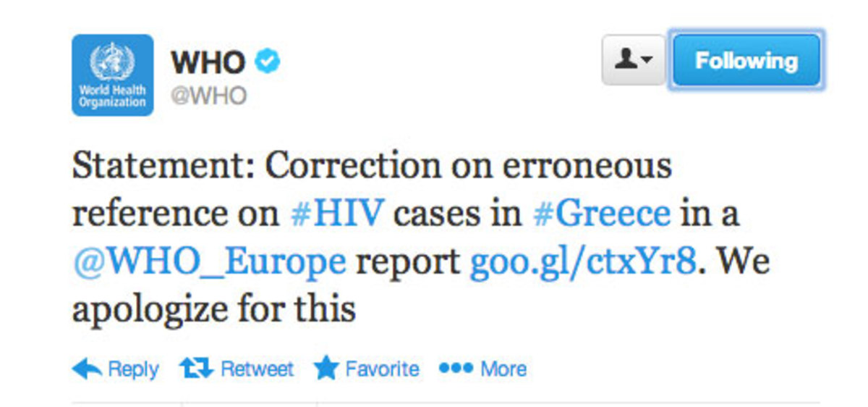
Task: Click the WHO display name
Action: tap(208, 62)
